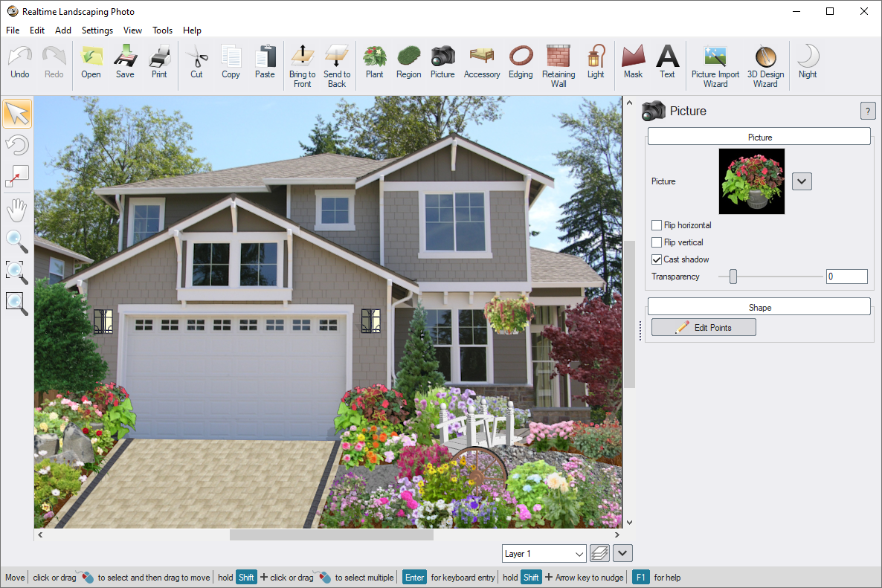Activate the Zoom magnifier tool
The width and height of the screenshot is (882, 588).
tap(16, 242)
